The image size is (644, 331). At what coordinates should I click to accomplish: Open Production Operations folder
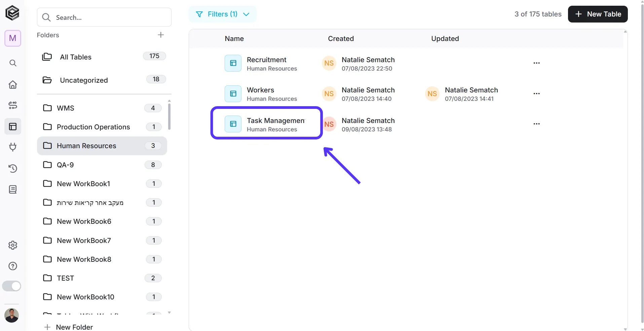tap(102, 127)
